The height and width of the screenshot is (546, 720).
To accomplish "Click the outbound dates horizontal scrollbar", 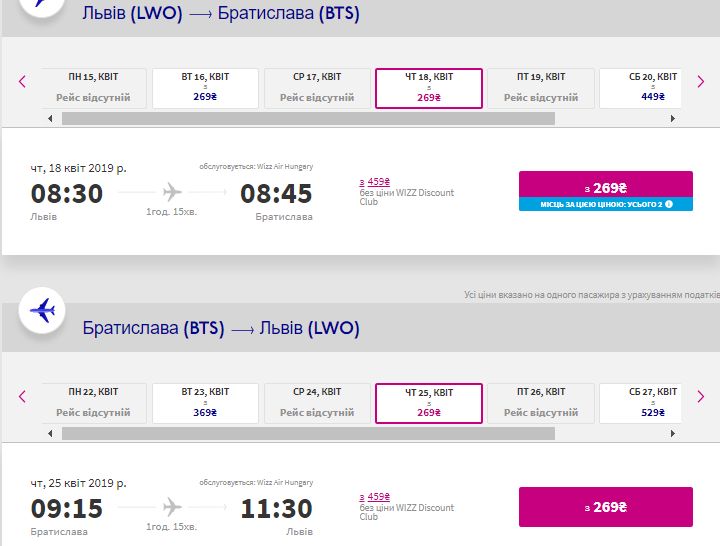I will (308, 118).
